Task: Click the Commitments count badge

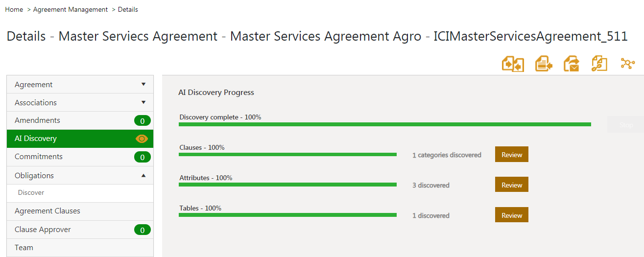Action: [142, 157]
